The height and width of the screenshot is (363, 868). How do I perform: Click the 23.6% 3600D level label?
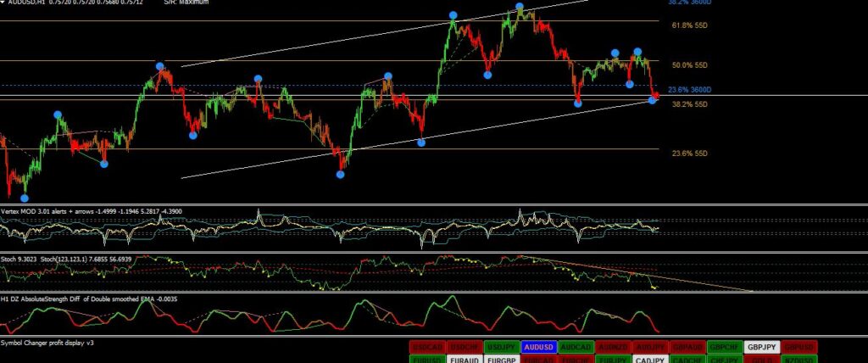[689, 90]
